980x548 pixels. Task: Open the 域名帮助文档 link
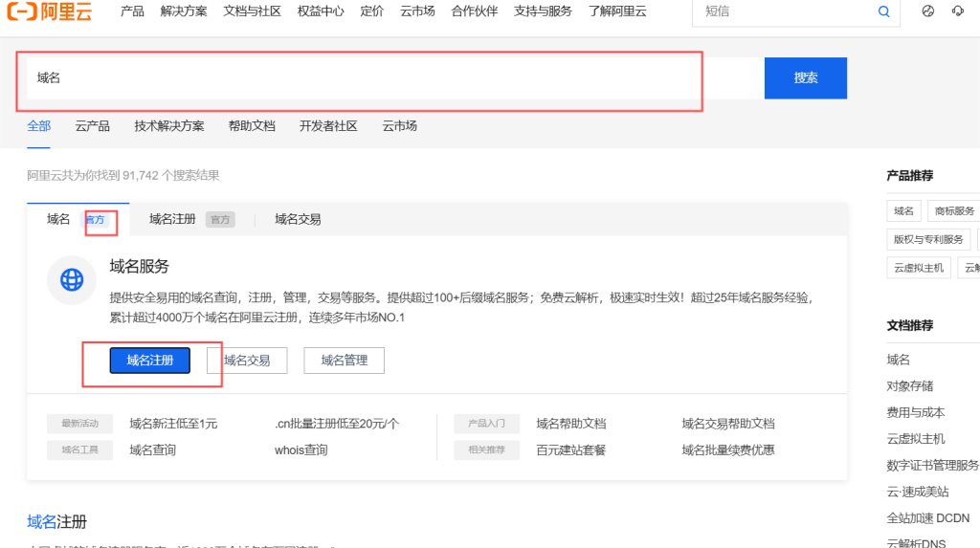point(570,424)
